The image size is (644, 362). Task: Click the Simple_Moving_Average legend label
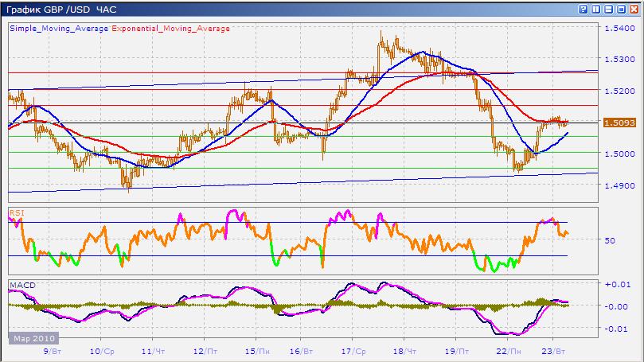tap(59, 29)
